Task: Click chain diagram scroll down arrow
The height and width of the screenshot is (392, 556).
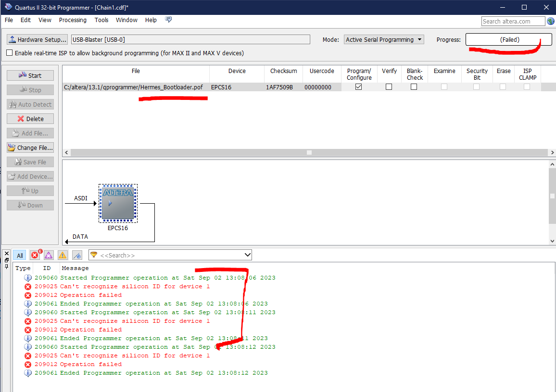Action: [x=552, y=241]
